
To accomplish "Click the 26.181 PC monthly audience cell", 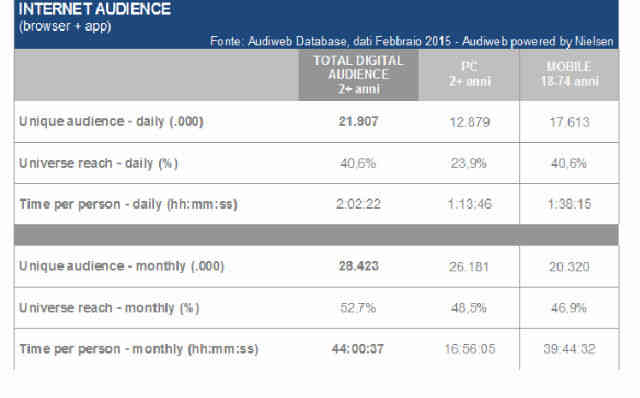I will (x=469, y=267).
